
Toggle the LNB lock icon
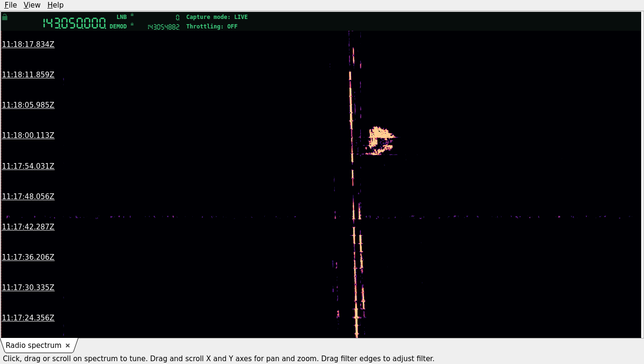[x=132, y=15]
